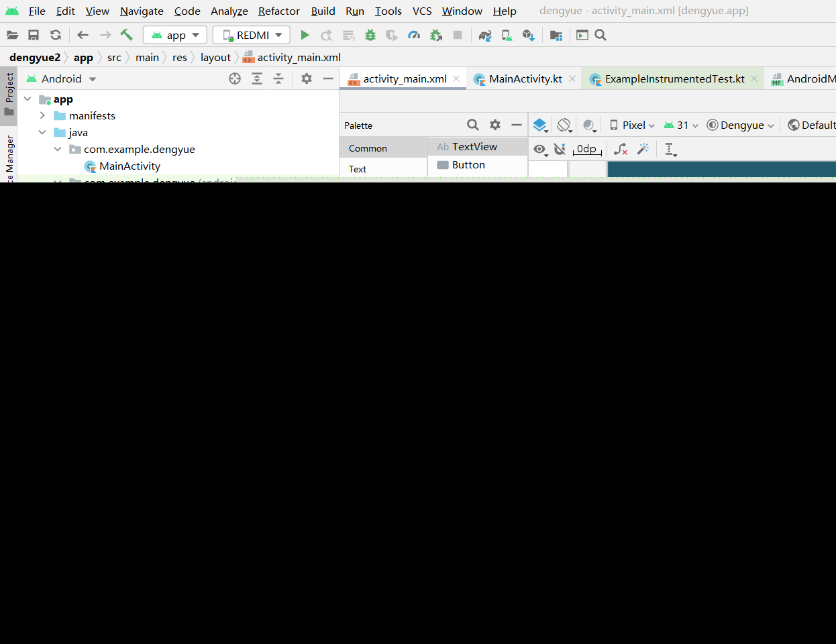836x644 pixels.
Task: Click the Infer Constraints magic wand
Action: tap(643, 149)
